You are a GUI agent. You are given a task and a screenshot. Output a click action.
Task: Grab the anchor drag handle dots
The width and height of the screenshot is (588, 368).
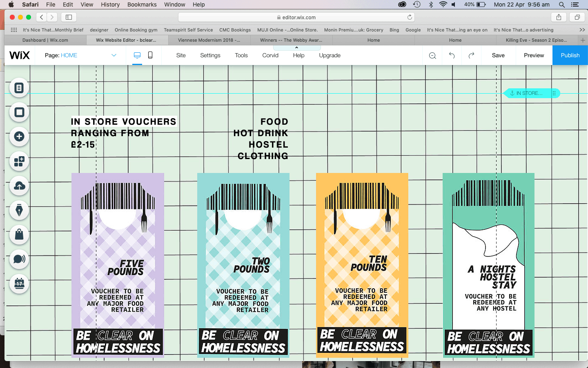554,93
